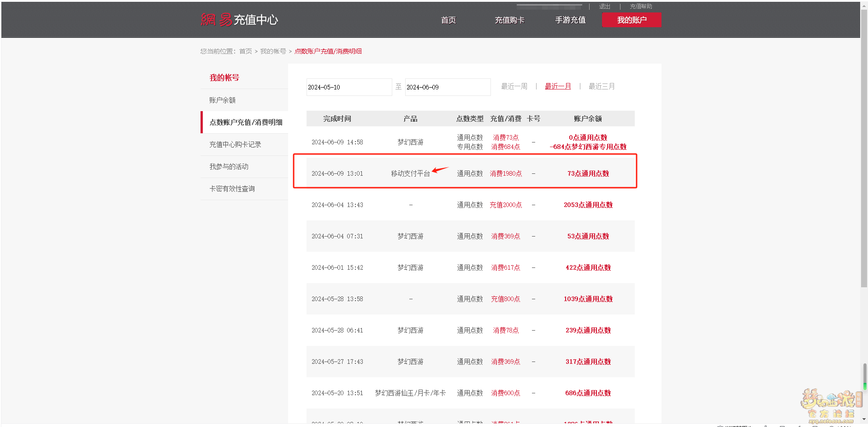Click 消费617点 cell

tap(506, 267)
